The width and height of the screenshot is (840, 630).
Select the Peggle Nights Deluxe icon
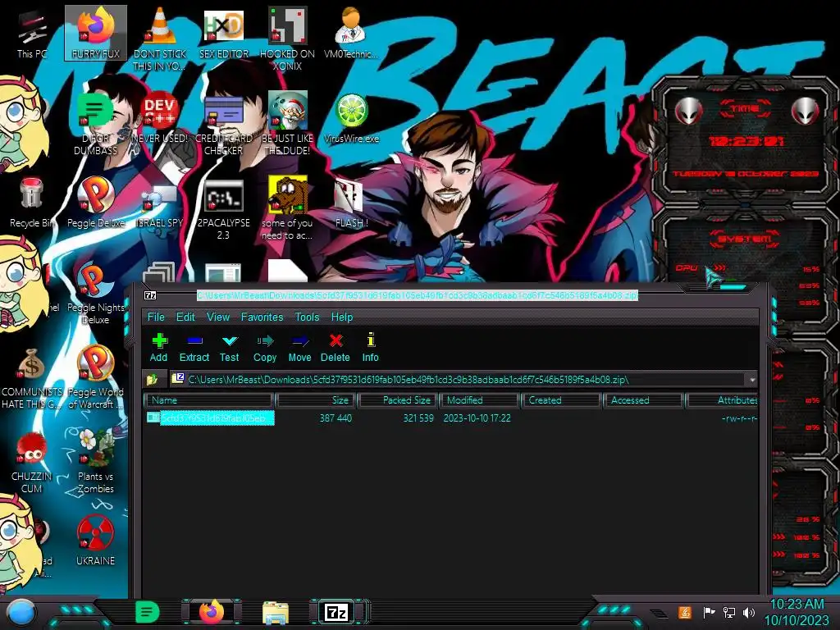coord(96,294)
